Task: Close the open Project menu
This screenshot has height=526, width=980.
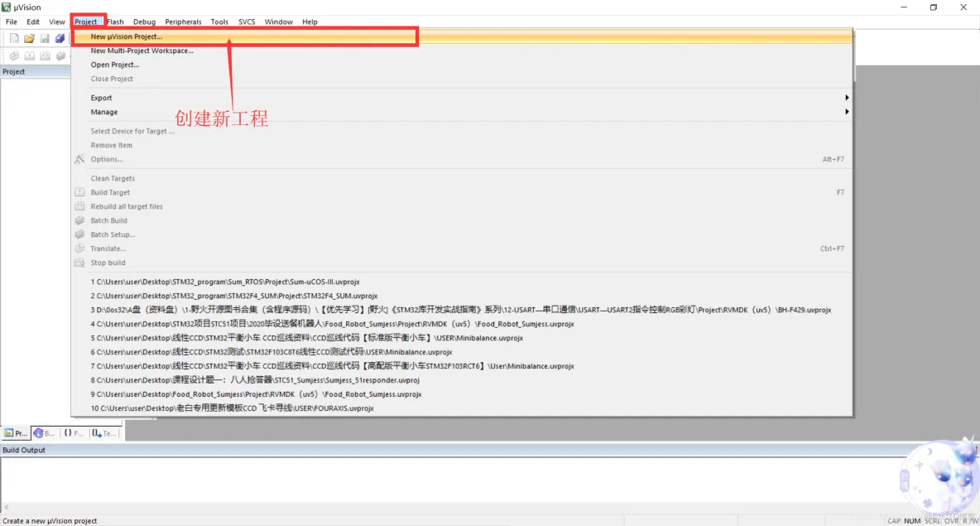Action: (x=85, y=22)
